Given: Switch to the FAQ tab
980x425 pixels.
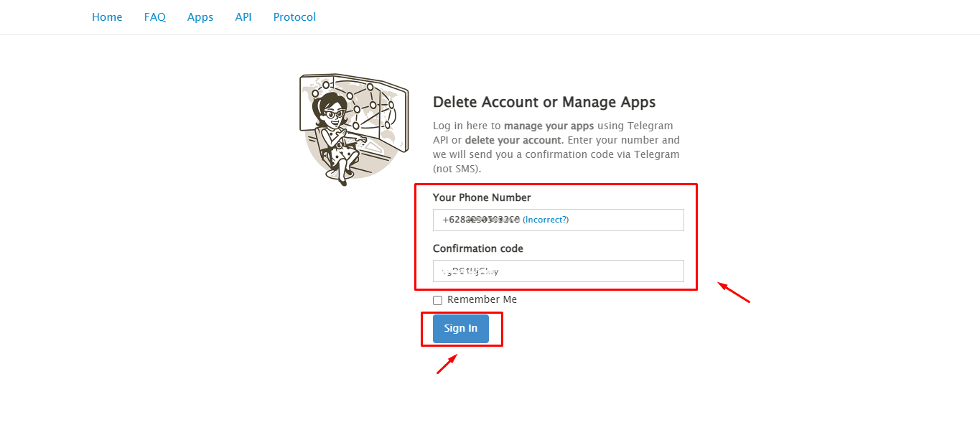Looking at the screenshot, I should [x=154, y=17].
